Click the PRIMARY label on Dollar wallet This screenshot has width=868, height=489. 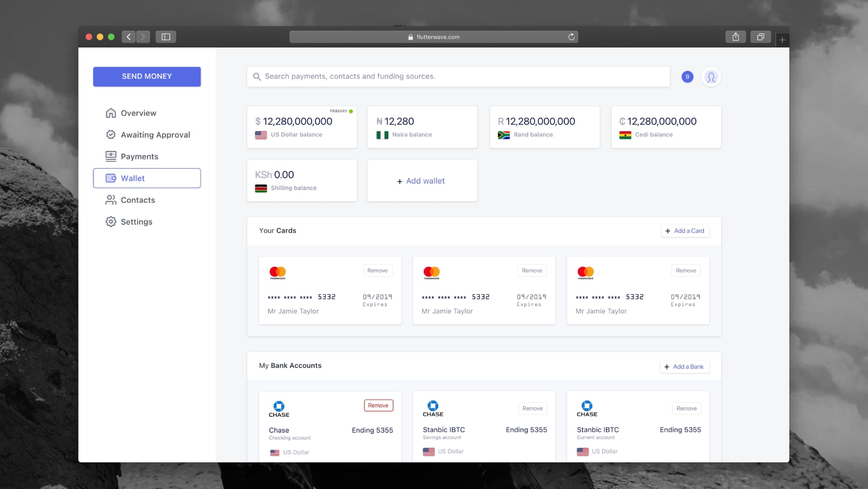339,111
